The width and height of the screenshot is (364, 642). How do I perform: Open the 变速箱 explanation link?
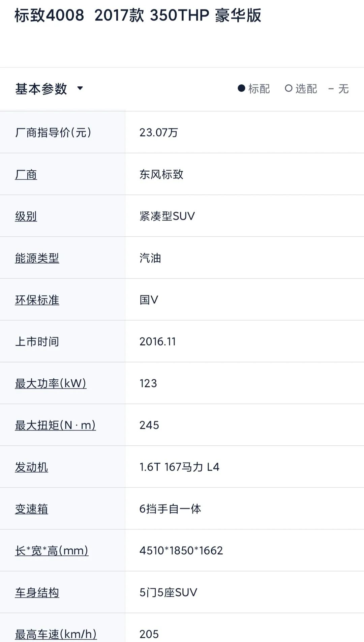[31, 509]
